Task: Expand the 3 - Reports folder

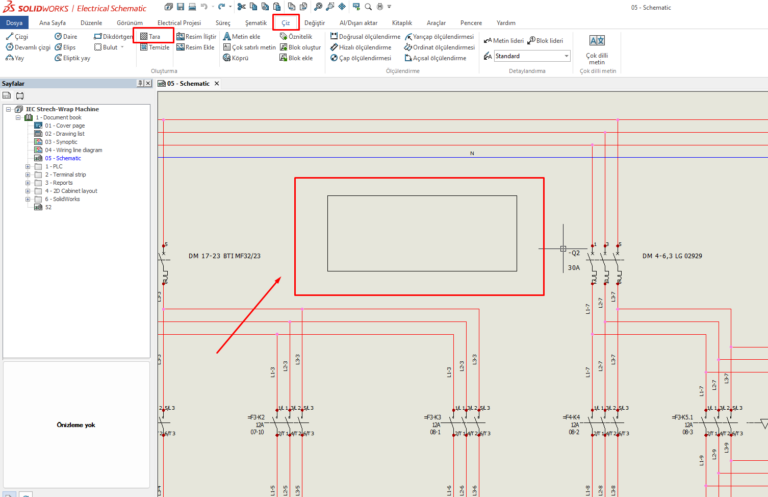Action: tap(28, 183)
